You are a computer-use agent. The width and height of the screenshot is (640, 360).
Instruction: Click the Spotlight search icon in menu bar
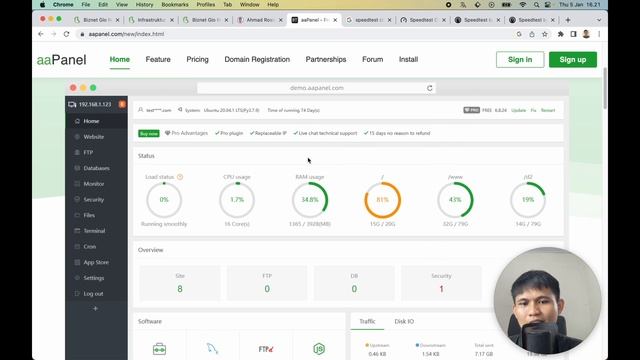[536, 4]
